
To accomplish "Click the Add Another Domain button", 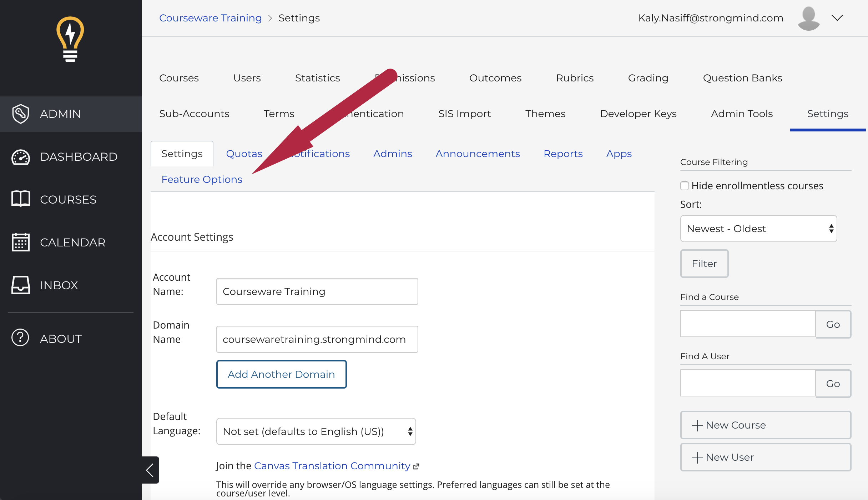I will pyautogui.click(x=281, y=374).
